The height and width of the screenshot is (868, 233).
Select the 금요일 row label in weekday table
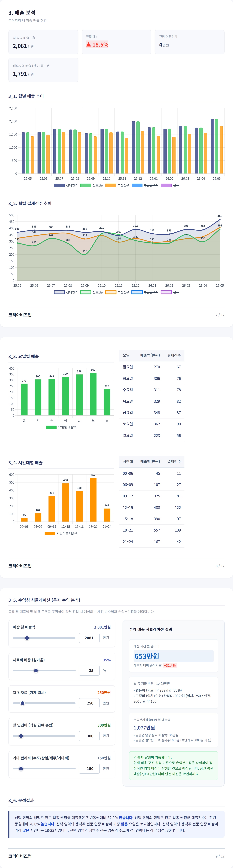pyautogui.click(x=128, y=412)
